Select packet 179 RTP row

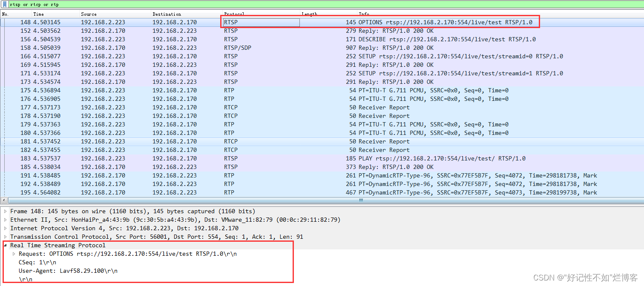click(322, 124)
